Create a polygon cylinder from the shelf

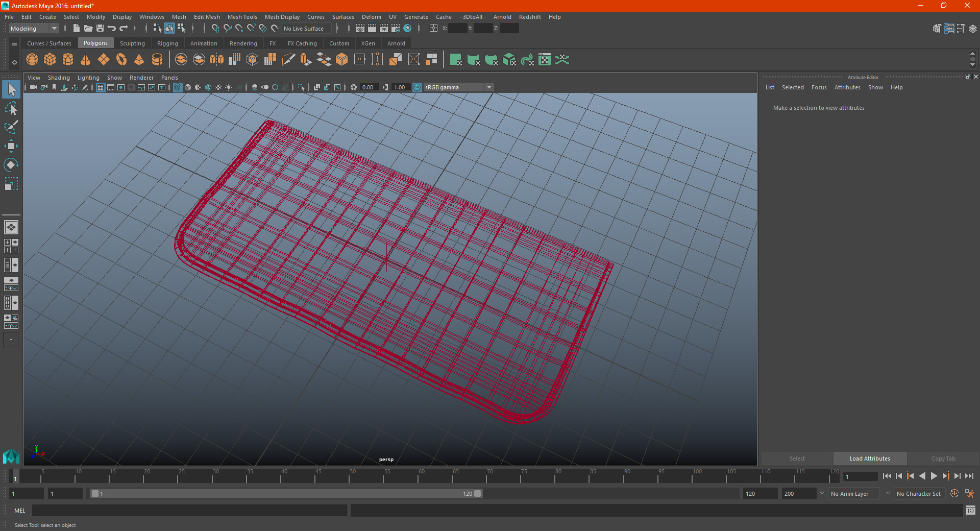(68, 60)
